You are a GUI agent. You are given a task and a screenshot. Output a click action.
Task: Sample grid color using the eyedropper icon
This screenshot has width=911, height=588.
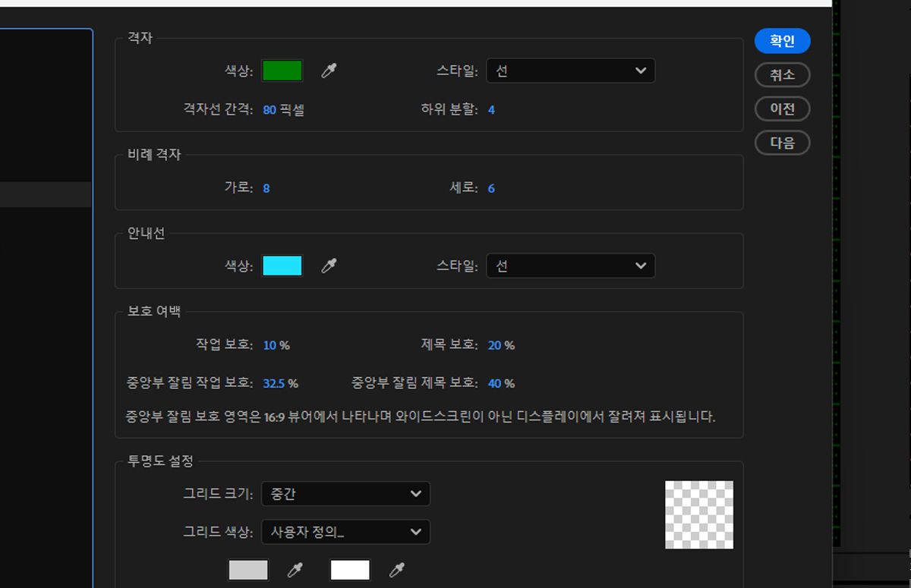329,70
